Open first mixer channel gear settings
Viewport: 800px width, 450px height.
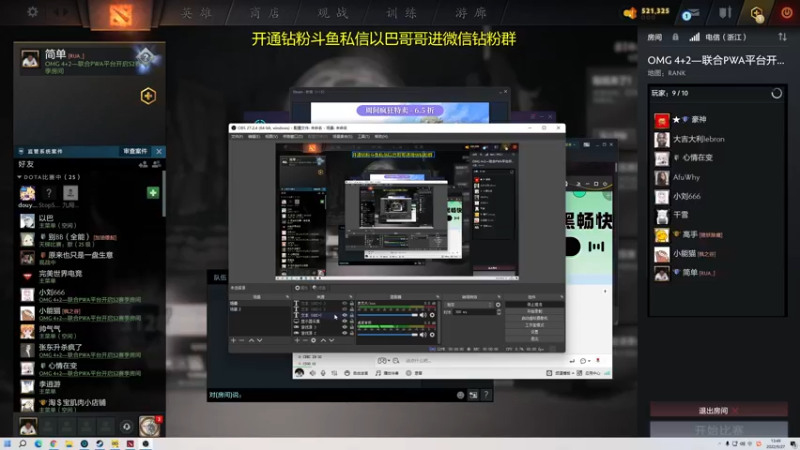(432, 315)
